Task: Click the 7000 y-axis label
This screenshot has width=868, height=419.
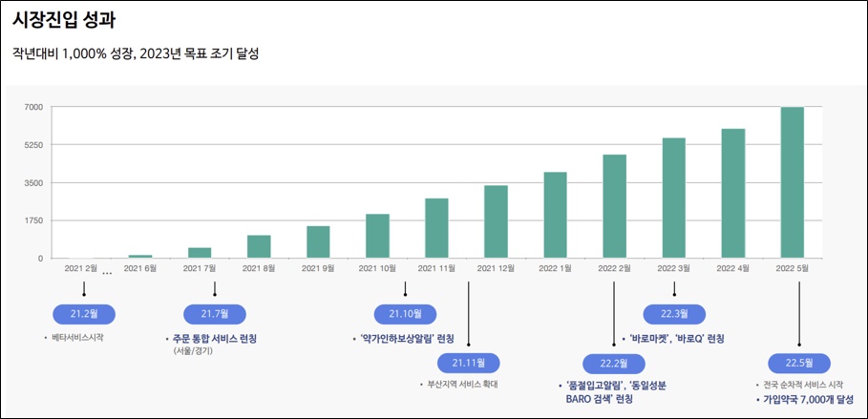Action: [x=35, y=106]
